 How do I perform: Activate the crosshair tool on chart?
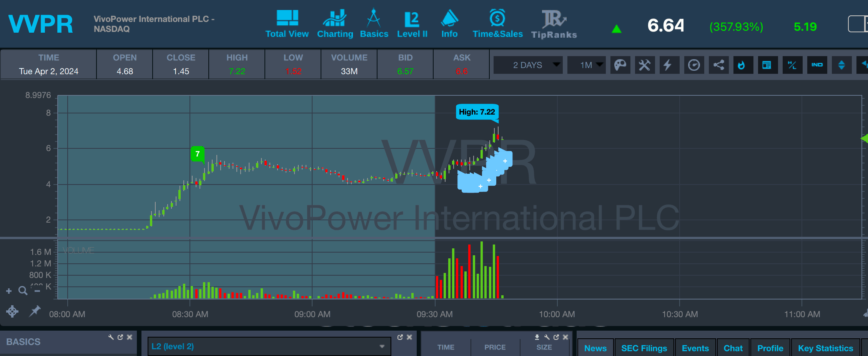click(12, 311)
